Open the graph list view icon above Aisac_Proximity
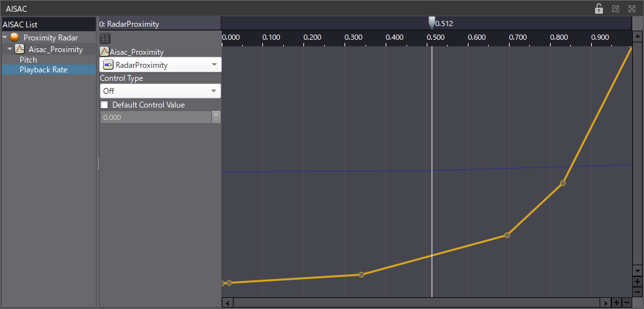The image size is (644, 309). pyautogui.click(x=105, y=39)
